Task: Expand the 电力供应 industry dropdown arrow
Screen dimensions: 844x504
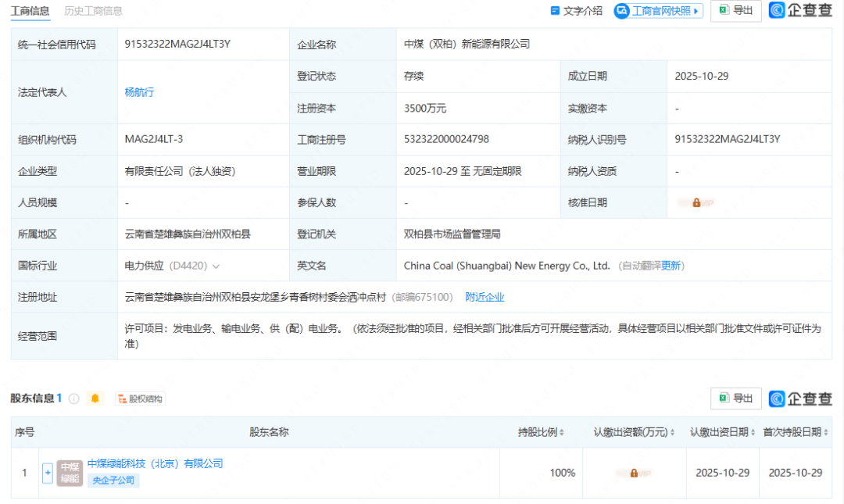Action: click(216, 266)
